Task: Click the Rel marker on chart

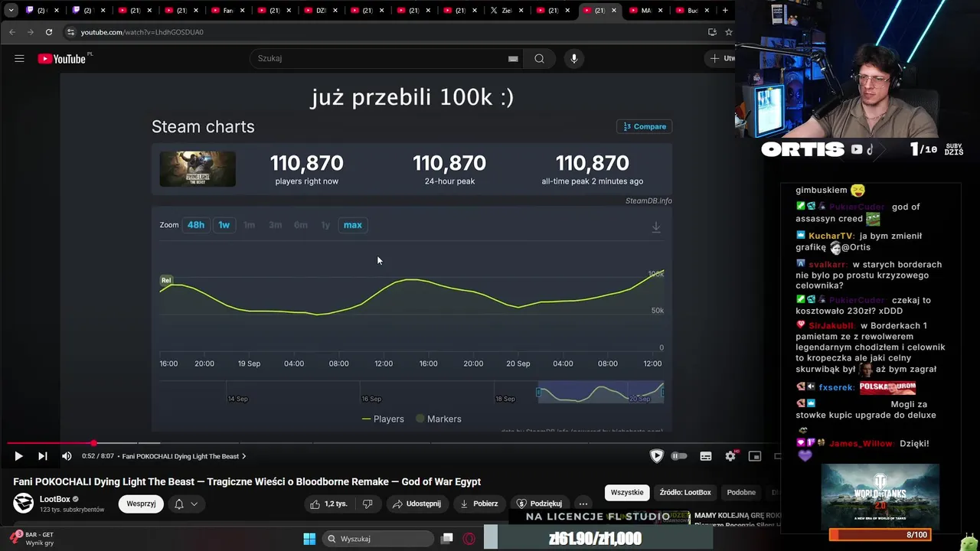Action: click(166, 280)
